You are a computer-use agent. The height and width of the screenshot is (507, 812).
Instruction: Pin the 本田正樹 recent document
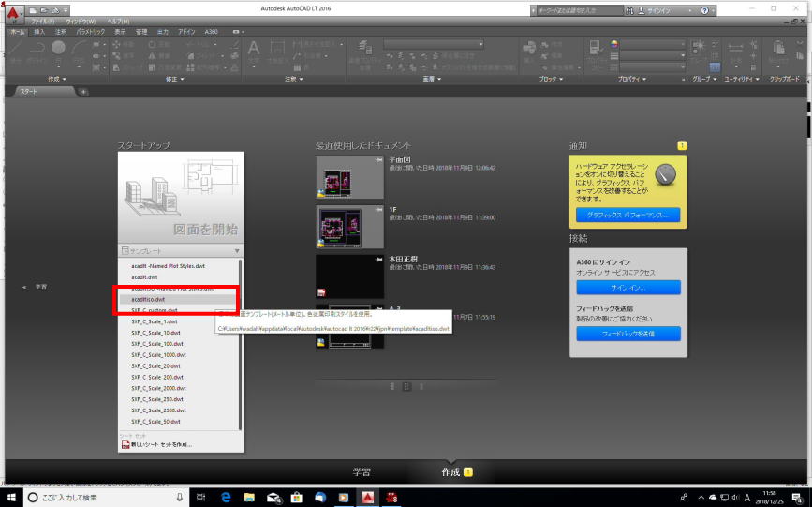click(379, 260)
